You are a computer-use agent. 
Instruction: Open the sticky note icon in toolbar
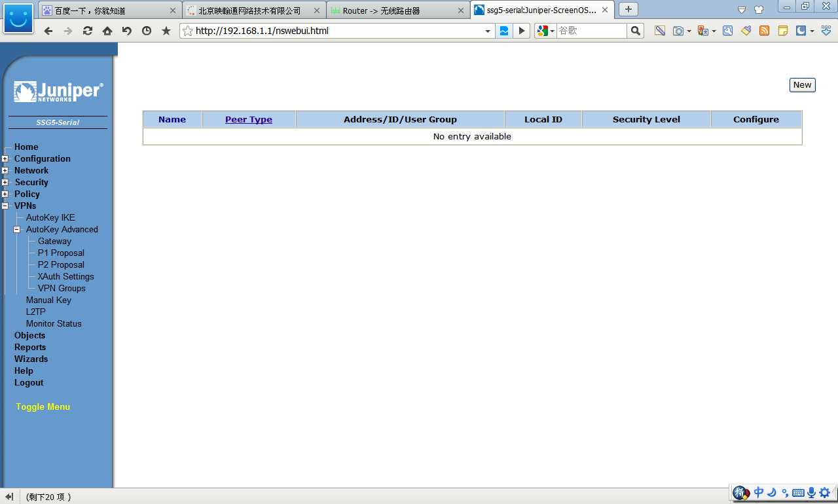(782, 31)
